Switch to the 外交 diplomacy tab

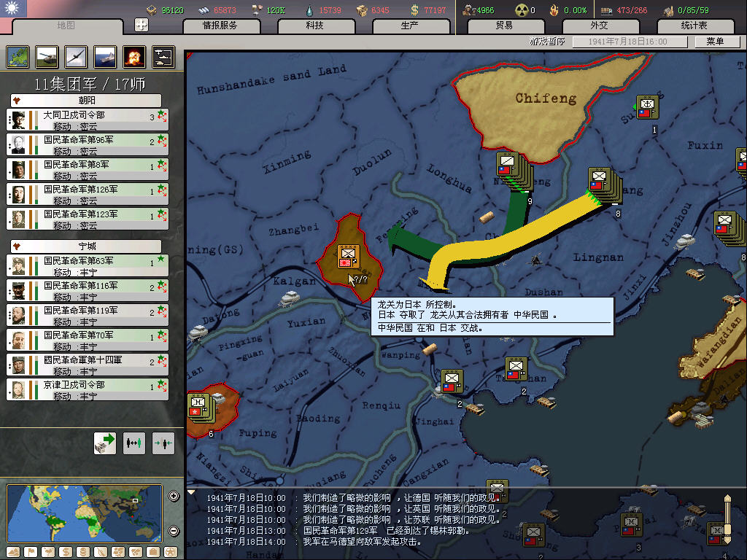pos(599,26)
